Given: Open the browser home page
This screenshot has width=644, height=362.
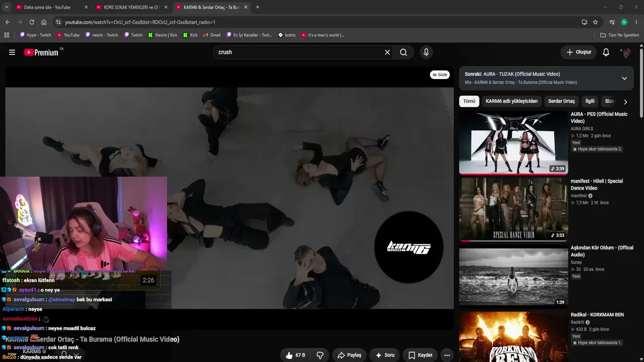Looking at the screenshot, I should tap(44, 22).
